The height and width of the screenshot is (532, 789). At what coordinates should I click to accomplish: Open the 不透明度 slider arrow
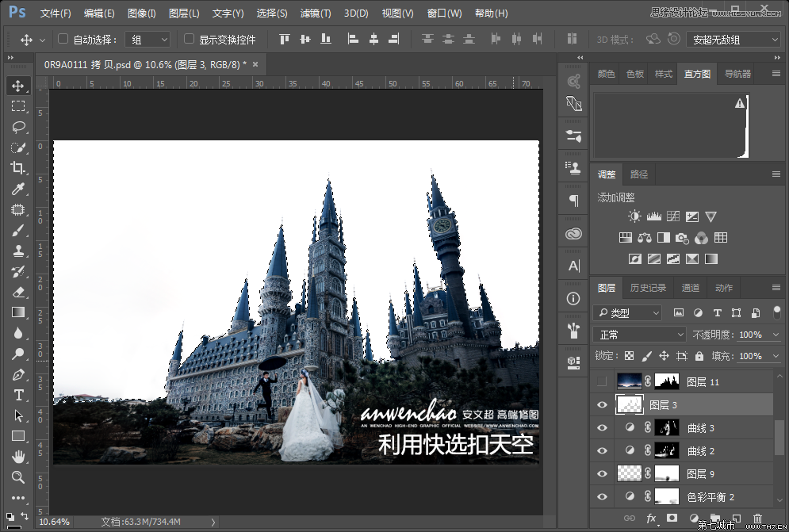[775, 335]
